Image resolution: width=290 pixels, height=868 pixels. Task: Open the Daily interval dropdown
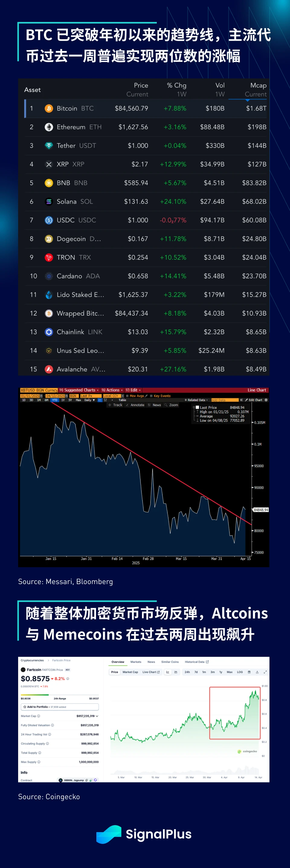click(89, 400)
